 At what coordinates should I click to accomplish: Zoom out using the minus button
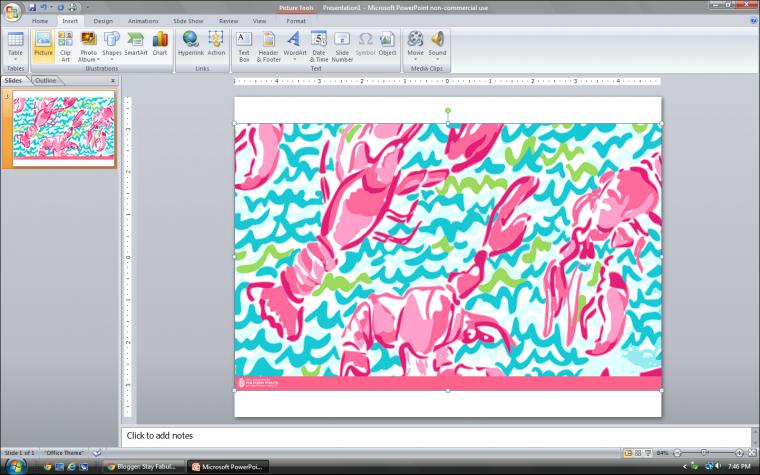click(x=678, y=453)
